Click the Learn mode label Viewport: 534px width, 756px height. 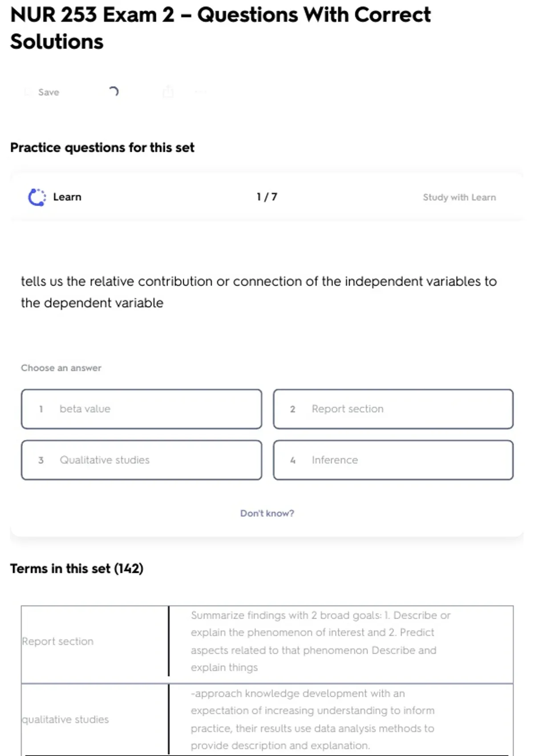pyautogui.click(x=67, y=197)
